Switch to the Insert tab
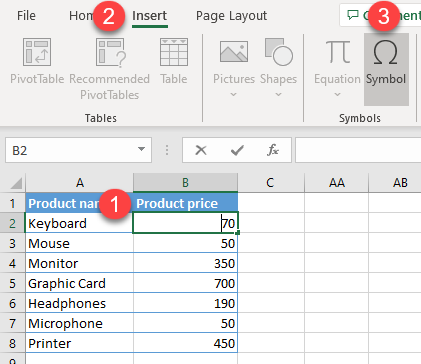Image resolution: width=421 pixels, height=364 pixels. [149, 16]
